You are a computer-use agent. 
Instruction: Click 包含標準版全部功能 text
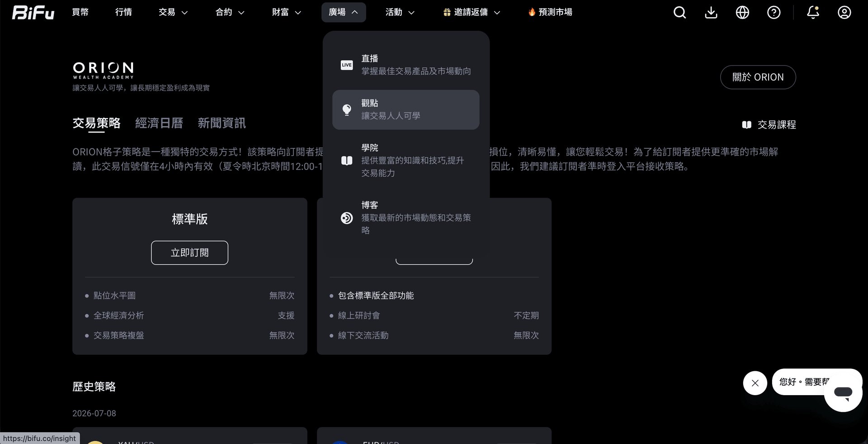(376, 296)
